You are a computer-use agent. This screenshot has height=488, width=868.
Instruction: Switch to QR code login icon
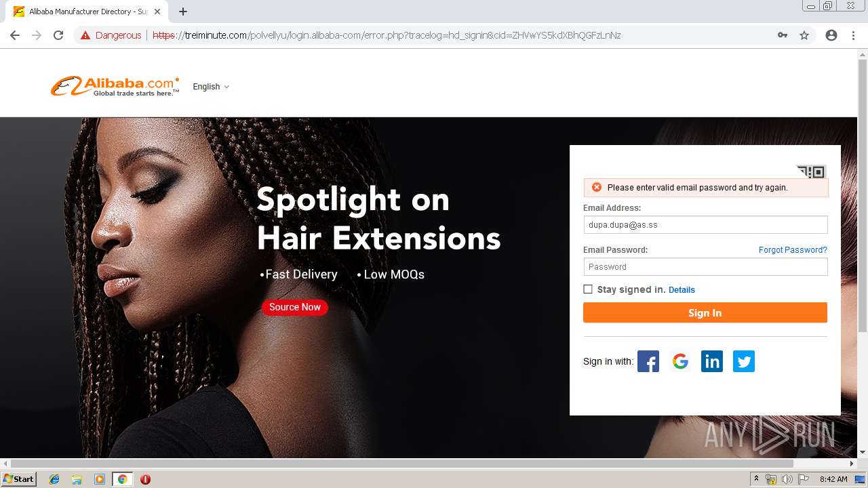coord(812,172)
